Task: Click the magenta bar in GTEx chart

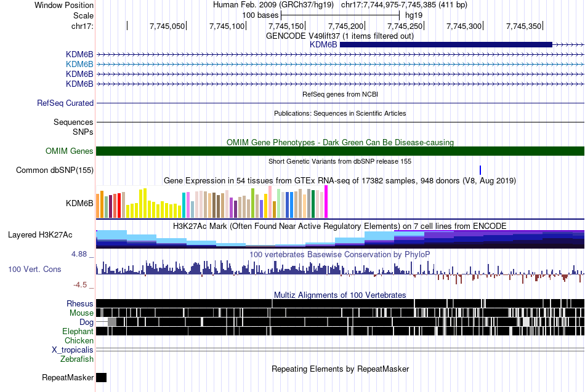Action: [326, 202]
